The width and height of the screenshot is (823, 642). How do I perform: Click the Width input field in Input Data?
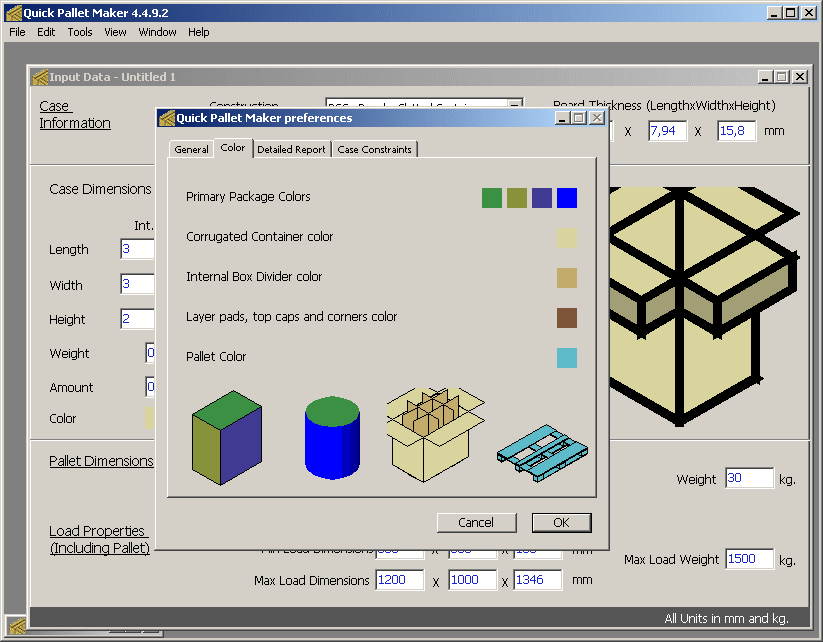[x=138, y=284]
